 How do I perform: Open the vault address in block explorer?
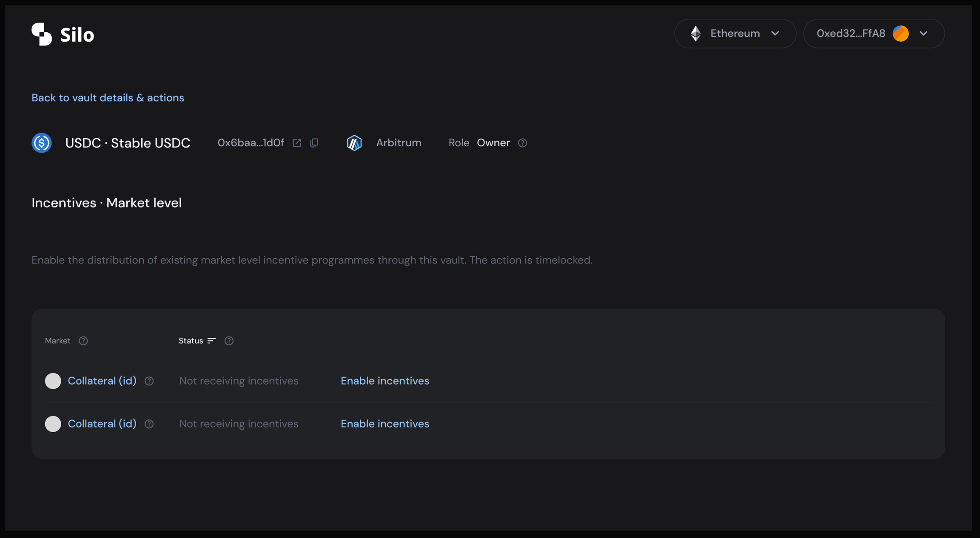point(297,143)
